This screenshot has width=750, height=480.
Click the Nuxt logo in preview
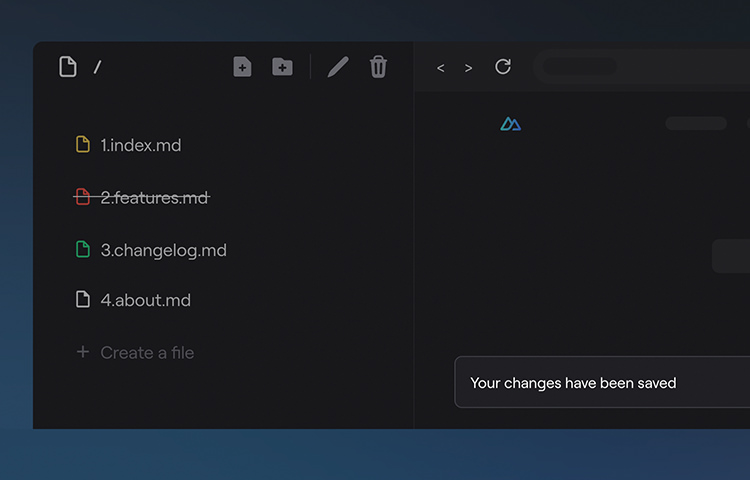tap(510, 124)
